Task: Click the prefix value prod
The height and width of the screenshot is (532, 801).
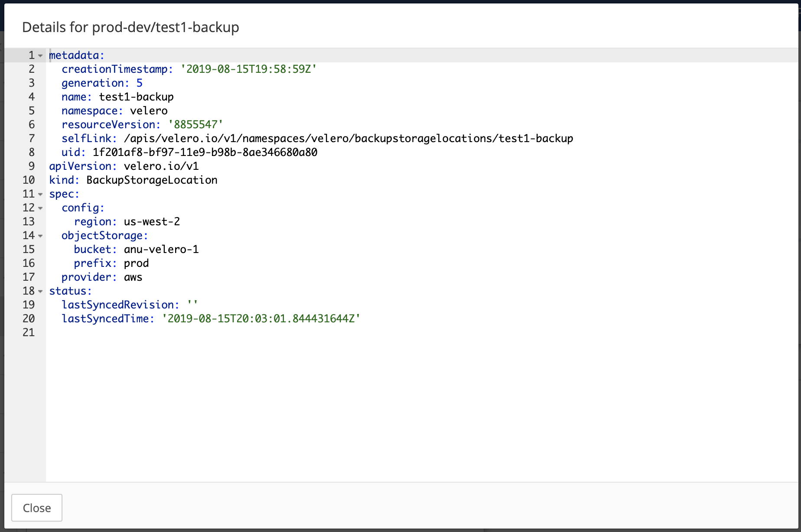Action: pos(136,263)
